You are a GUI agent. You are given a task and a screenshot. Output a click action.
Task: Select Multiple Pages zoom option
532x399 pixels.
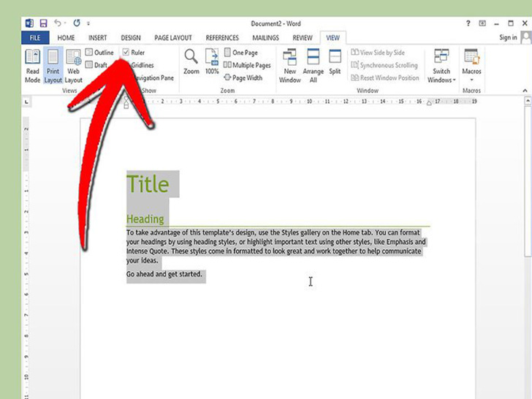tap(248, 65)
